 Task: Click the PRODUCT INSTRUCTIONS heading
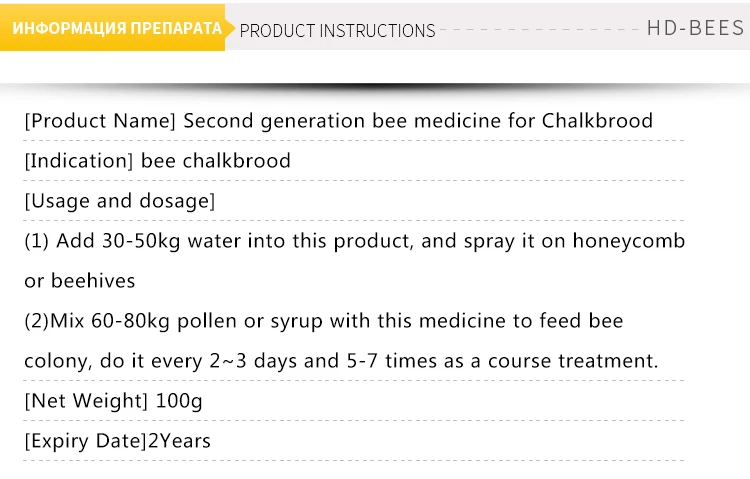[337, 31]
